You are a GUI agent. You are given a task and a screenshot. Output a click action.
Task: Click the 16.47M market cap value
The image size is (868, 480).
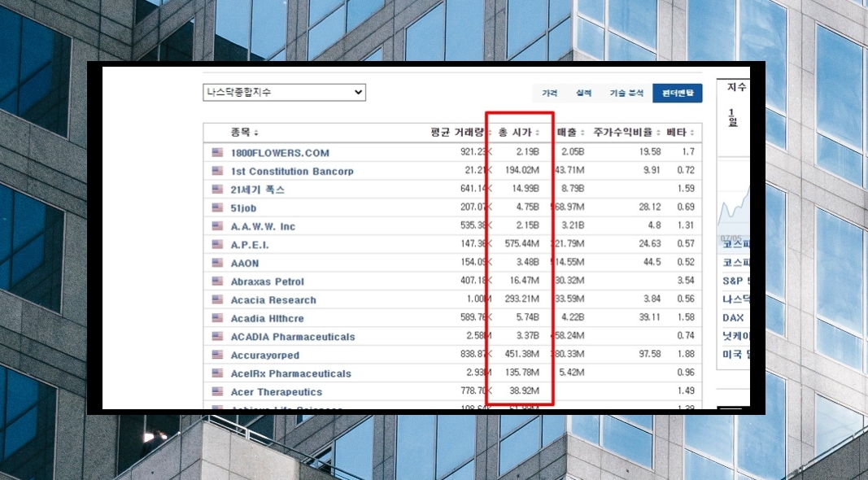[x=524, y=281]
